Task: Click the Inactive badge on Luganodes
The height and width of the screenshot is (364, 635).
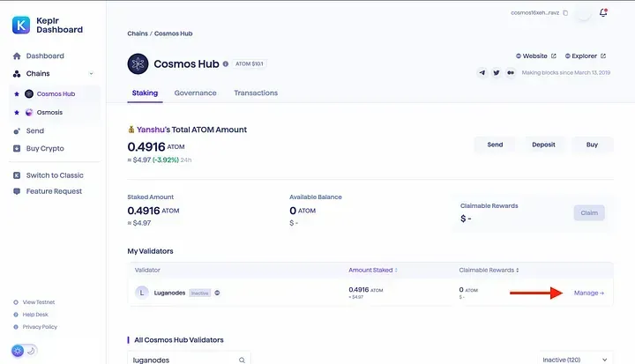Action: (x=199, y=293)
